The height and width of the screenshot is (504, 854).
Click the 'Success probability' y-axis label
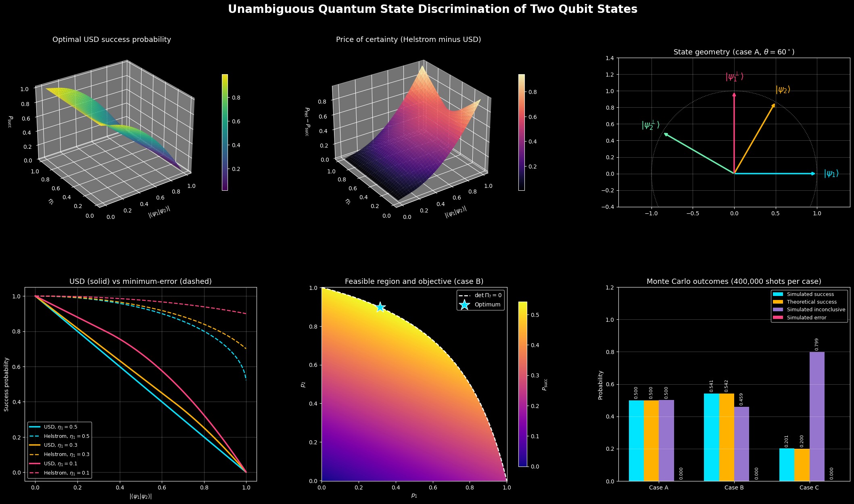[6, 384]
